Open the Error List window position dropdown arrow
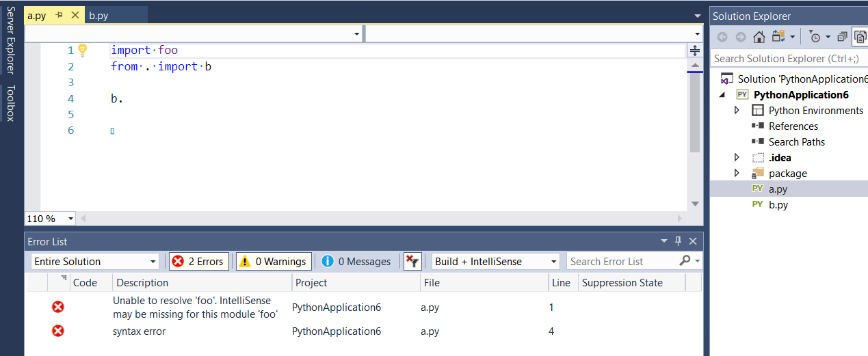The image size is (868, 356). [x=663, y=241]
